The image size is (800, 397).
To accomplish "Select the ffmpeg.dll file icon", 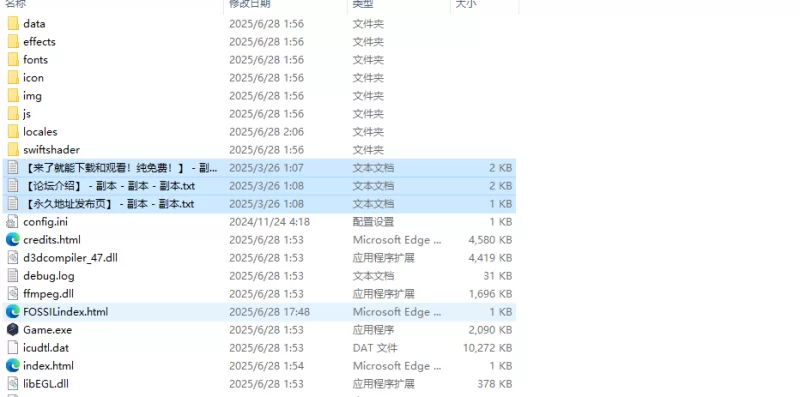I will click(13, 294).
